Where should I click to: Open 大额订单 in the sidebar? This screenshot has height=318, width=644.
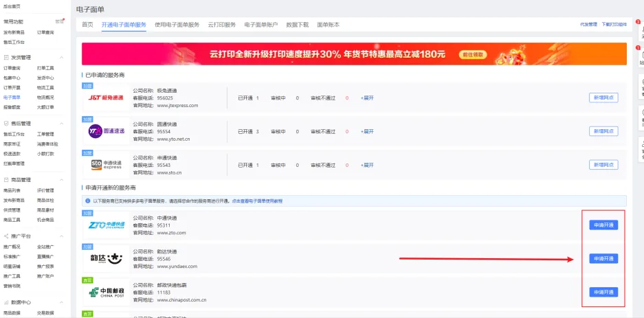point(45,108)
